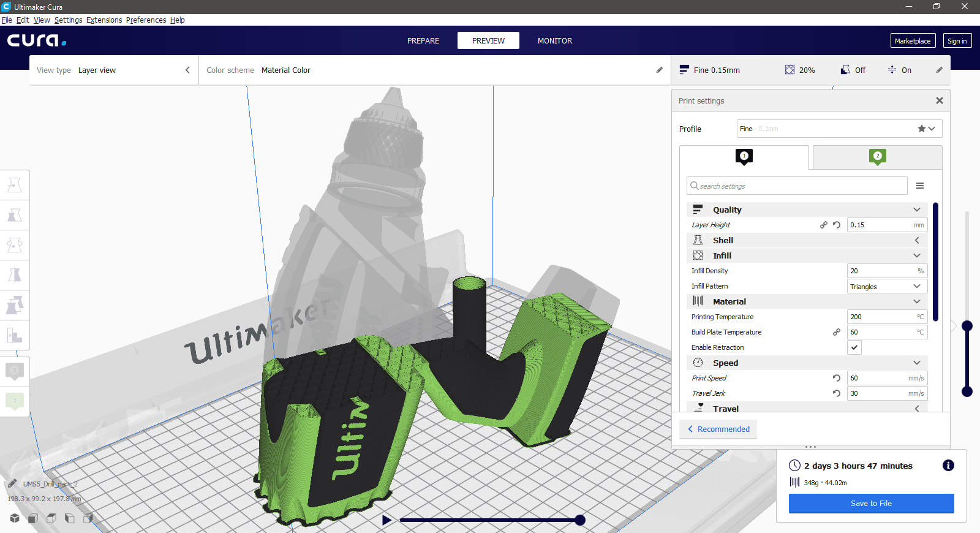This screenshot has height=533, width=980.
Task: Reset Travel Jerk with the revert arrow
Action: point(837,393)
